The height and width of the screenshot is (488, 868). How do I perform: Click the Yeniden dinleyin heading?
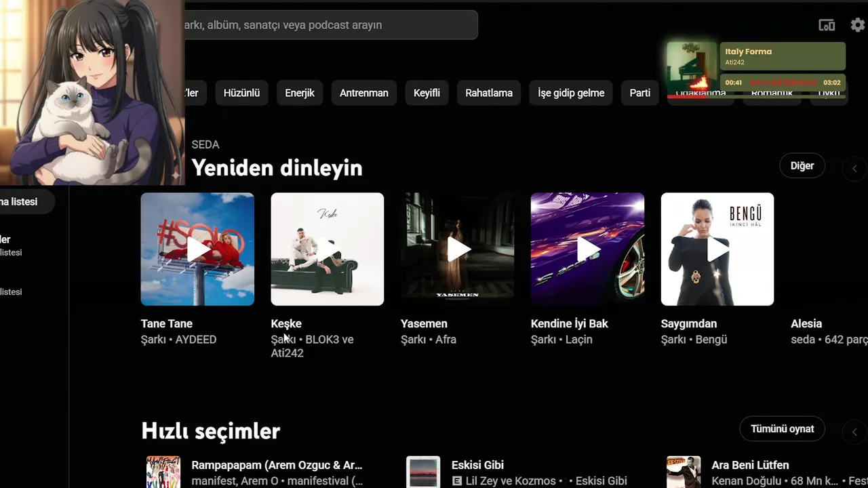coord(277,168)
